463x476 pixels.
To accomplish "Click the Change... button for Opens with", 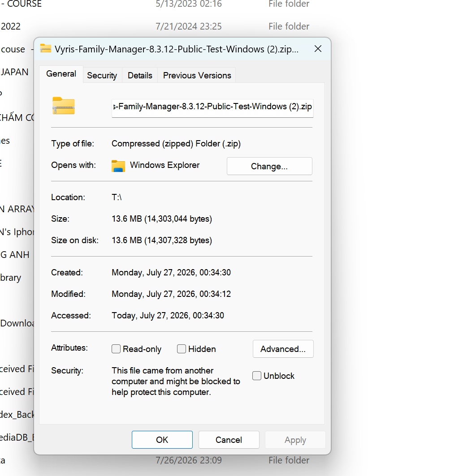I will (x=269, y=166).
